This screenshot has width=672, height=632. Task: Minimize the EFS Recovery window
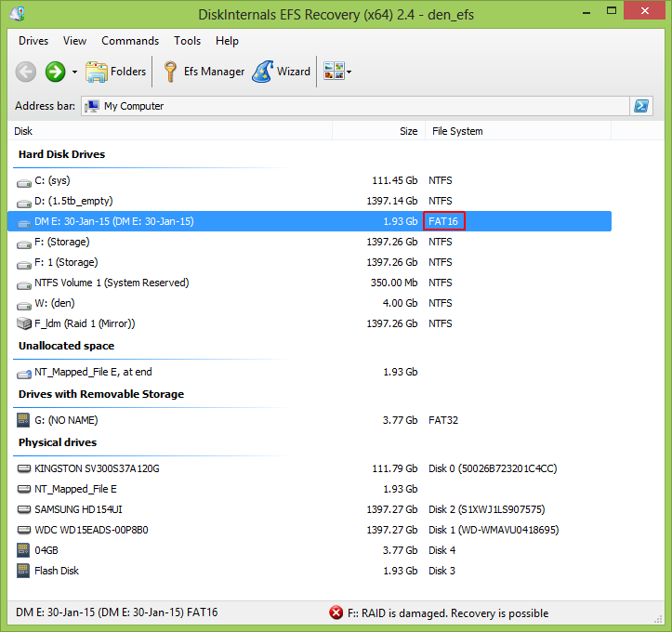[x=586, y=11]
